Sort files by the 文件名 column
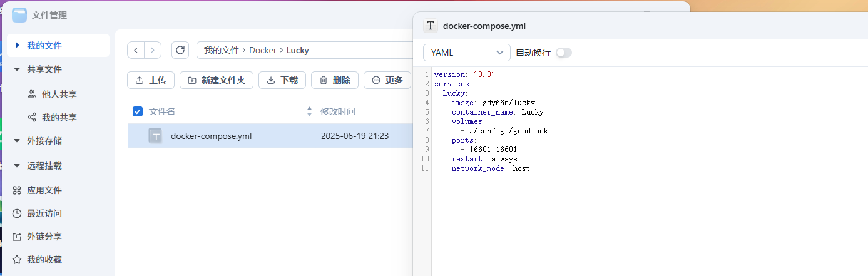Screen dimensions: 868x276 162,111
